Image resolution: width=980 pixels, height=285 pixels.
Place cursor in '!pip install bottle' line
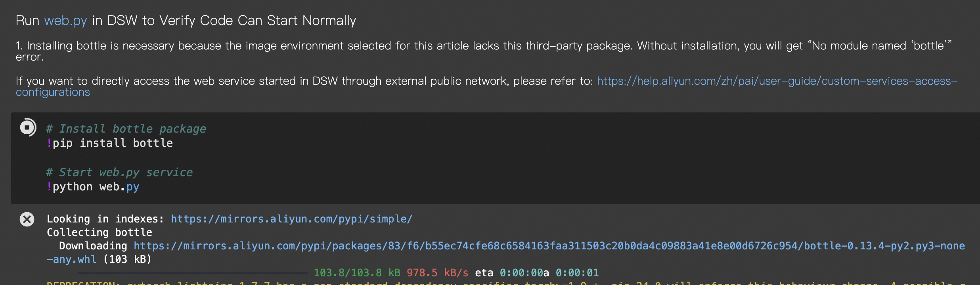[x=110, y=143]
